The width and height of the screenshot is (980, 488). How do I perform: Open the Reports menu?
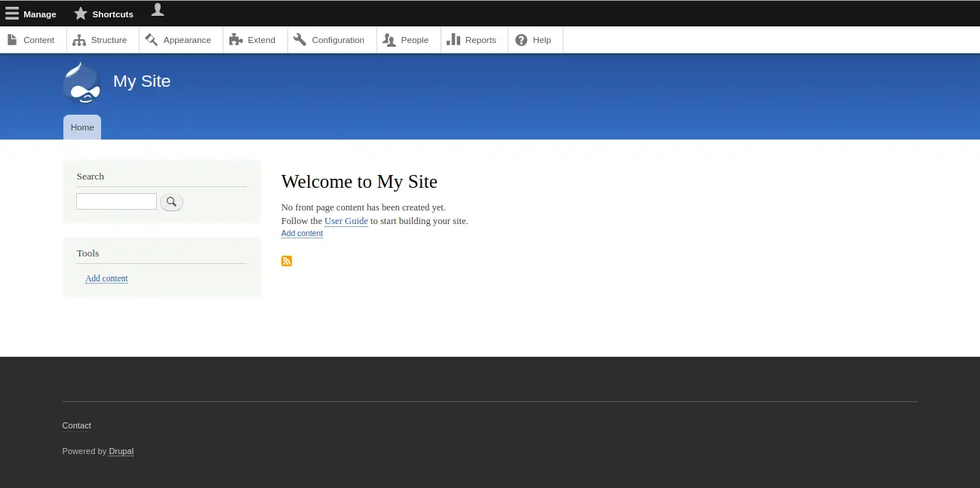472,40
